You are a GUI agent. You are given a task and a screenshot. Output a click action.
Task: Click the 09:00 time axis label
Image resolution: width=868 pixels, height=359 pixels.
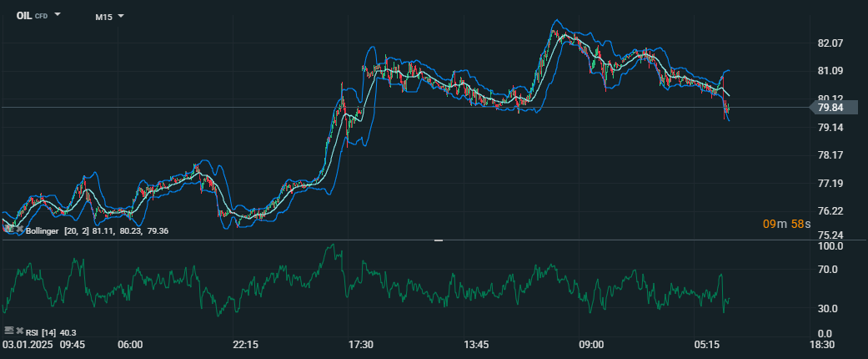coord(591,344)
